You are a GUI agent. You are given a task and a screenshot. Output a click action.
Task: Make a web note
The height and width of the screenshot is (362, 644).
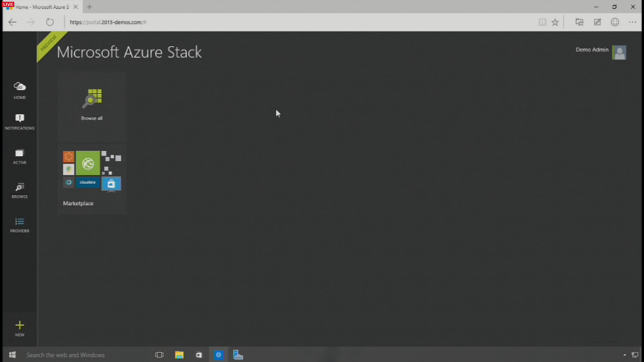click(597, 22)
